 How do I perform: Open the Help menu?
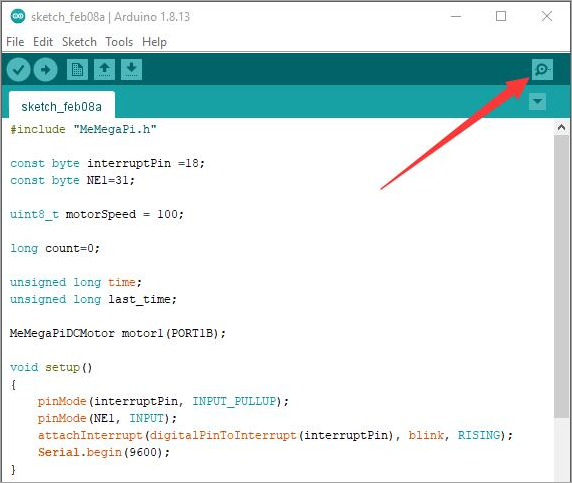pyautogui.click(x=154, y=42)
